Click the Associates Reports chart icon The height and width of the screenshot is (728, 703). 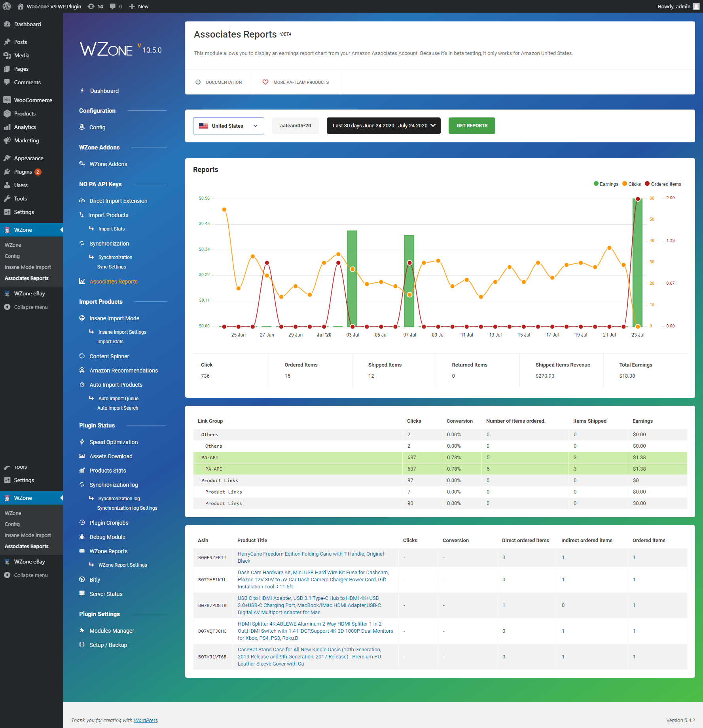coord(82,281)
